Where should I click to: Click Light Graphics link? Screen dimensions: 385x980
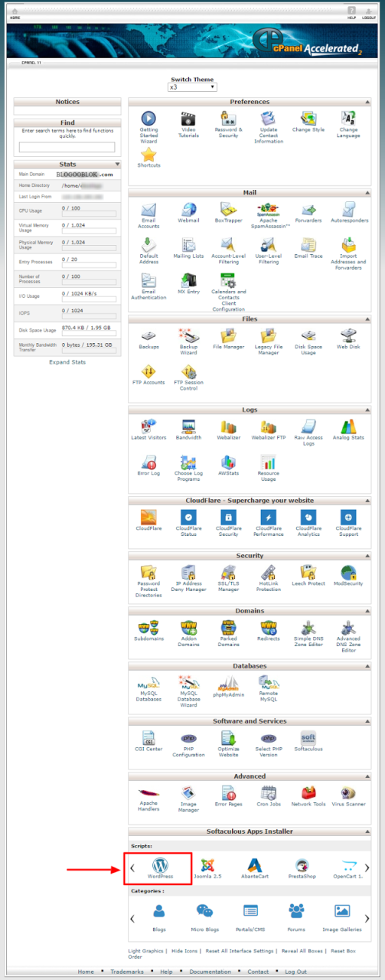point(145,951)
